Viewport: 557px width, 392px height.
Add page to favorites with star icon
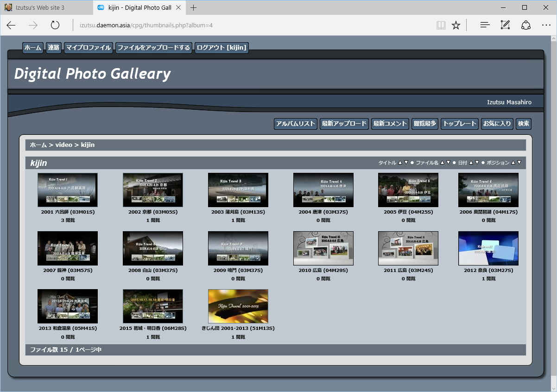456,25
